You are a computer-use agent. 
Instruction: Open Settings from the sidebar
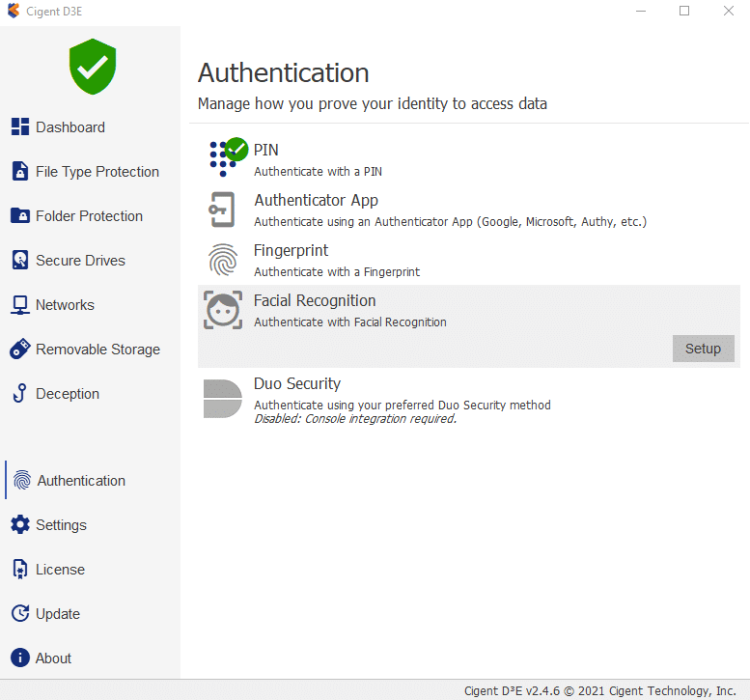[x=61, y=525]
